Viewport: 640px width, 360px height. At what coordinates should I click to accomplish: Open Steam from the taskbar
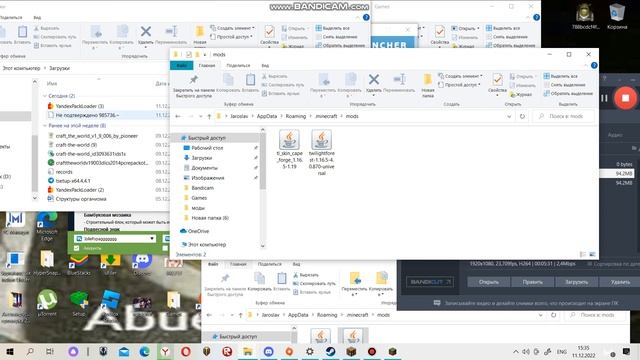(x=330, y=351)
